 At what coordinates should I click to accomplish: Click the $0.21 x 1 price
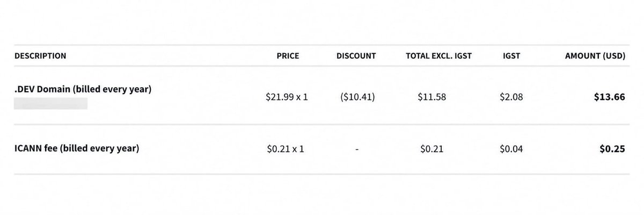point(286,149)
